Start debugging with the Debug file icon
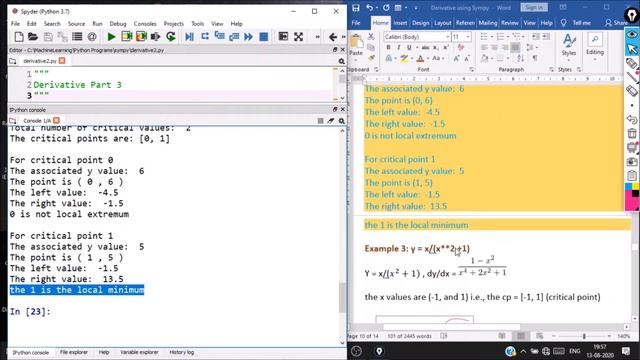This screenshot has height=360, width=640. pyautogui.click(x=189, y=37)
